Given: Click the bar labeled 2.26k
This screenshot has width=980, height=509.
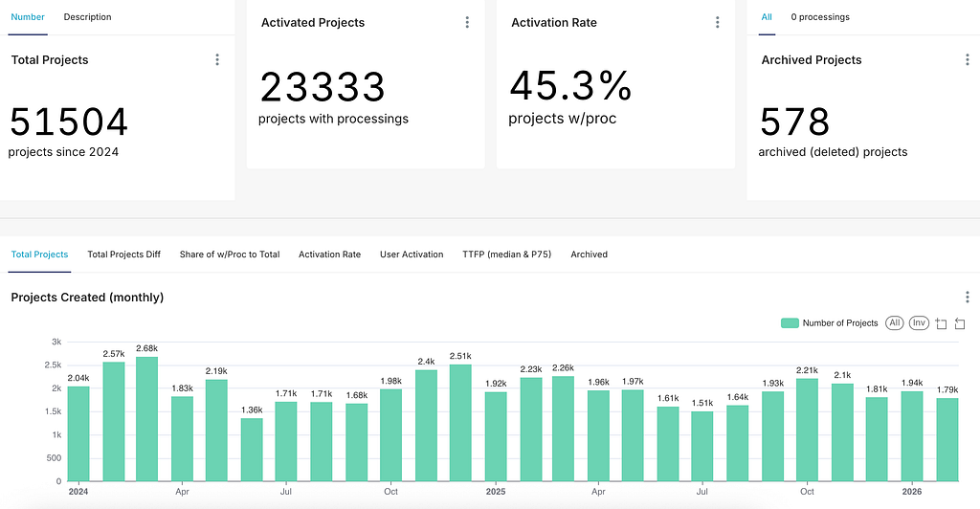Looking at the screenshot, I should pyautogui.click(x=563, y=429).
